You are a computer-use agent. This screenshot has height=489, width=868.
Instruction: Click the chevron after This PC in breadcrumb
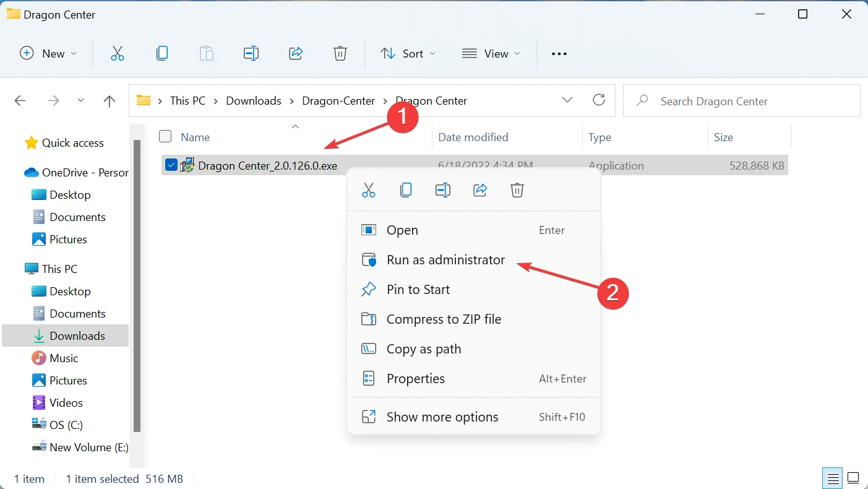[216, 101]
